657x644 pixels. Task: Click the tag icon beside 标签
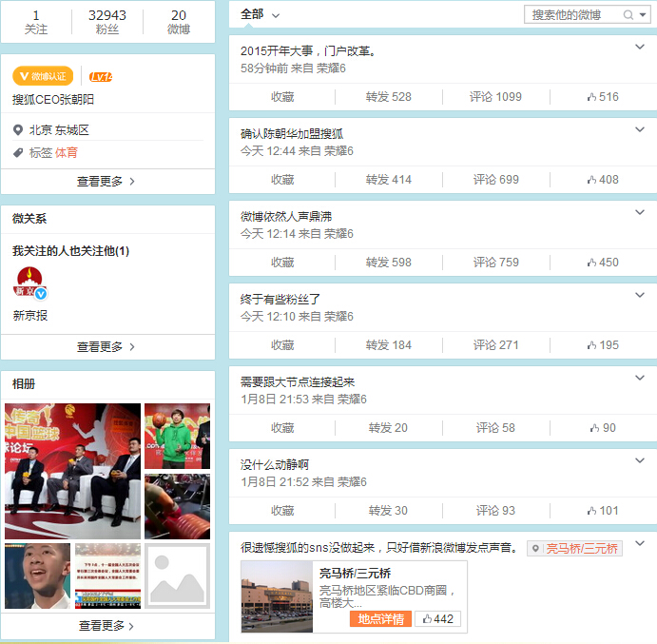coord(18,152)
